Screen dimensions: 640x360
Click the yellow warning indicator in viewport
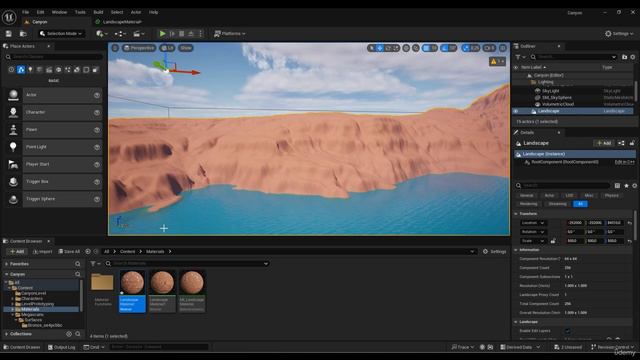point(497,62)
